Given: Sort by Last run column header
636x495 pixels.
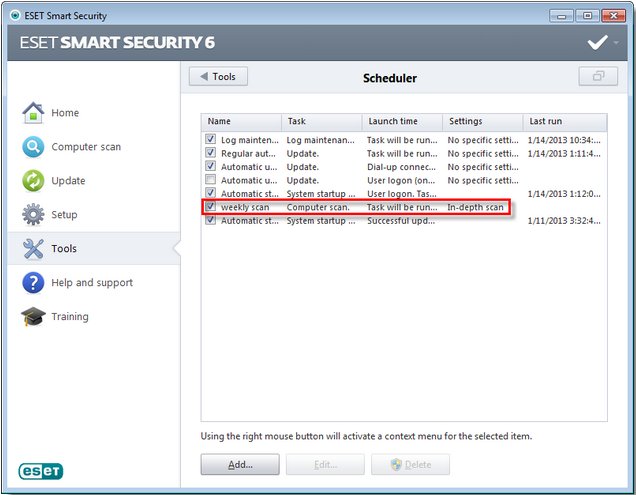Looking at the screenshot, I should (565, 121).
